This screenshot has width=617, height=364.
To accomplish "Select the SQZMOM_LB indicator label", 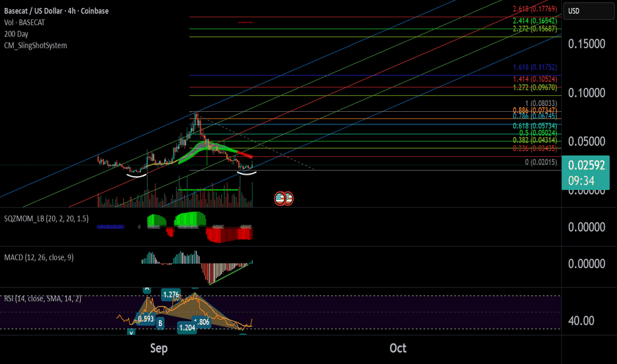I will coord(46,218).
